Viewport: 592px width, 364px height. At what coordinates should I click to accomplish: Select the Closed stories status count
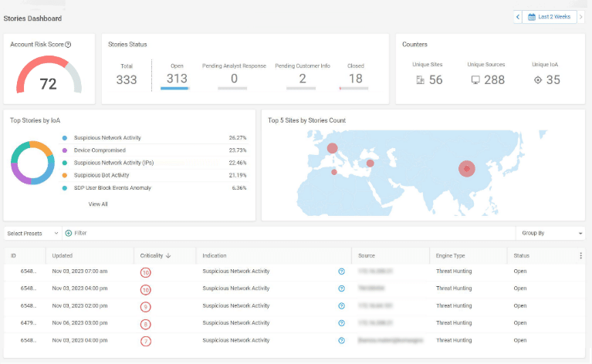tap(355, 78)
